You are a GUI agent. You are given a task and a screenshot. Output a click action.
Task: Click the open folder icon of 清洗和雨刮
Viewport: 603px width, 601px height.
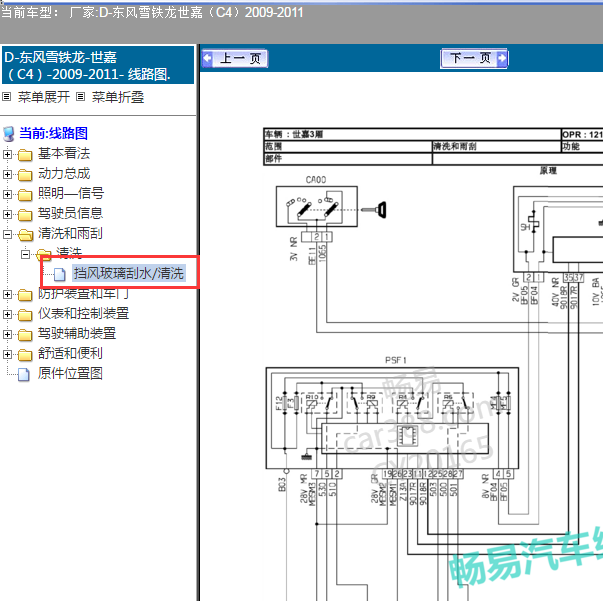click(25, 235)
